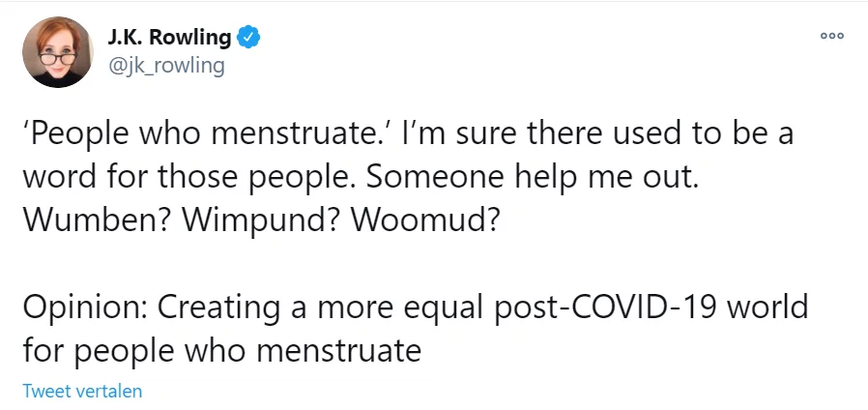Click the J.K. Rowling display name

[170, 39]
